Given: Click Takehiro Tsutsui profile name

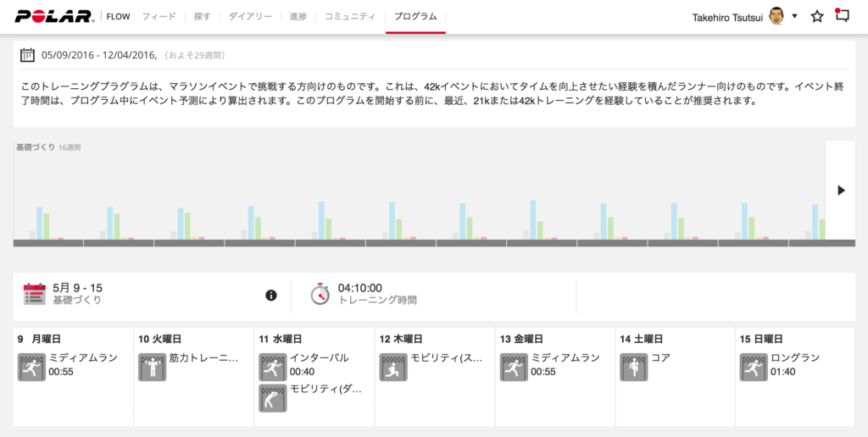Looking at the screenshot, I should click(728, 16).
